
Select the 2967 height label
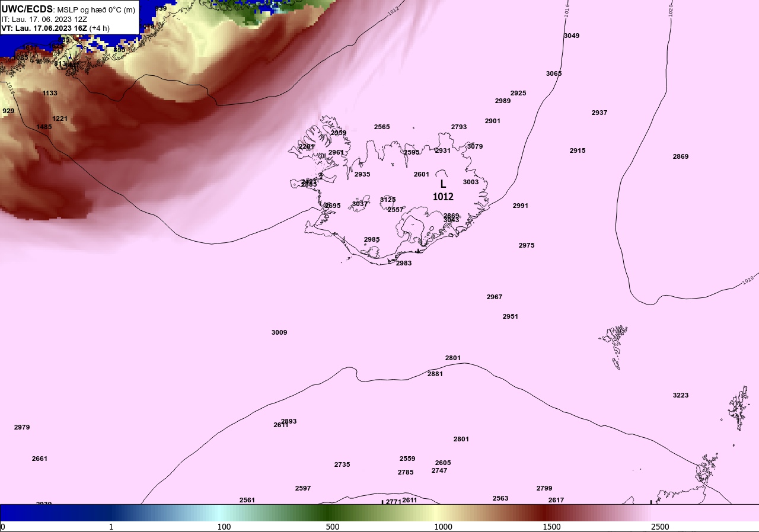click(495, 297)
